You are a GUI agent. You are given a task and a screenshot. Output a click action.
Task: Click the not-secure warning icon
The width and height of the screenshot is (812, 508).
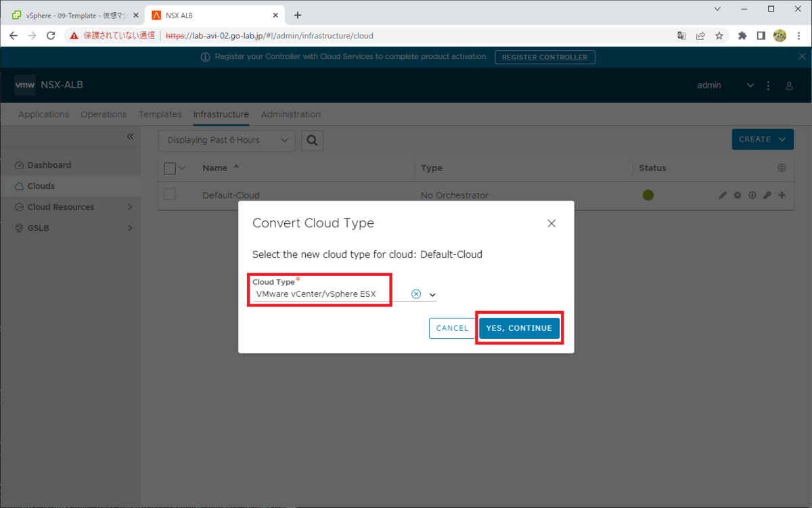click(x=74, y=36)
